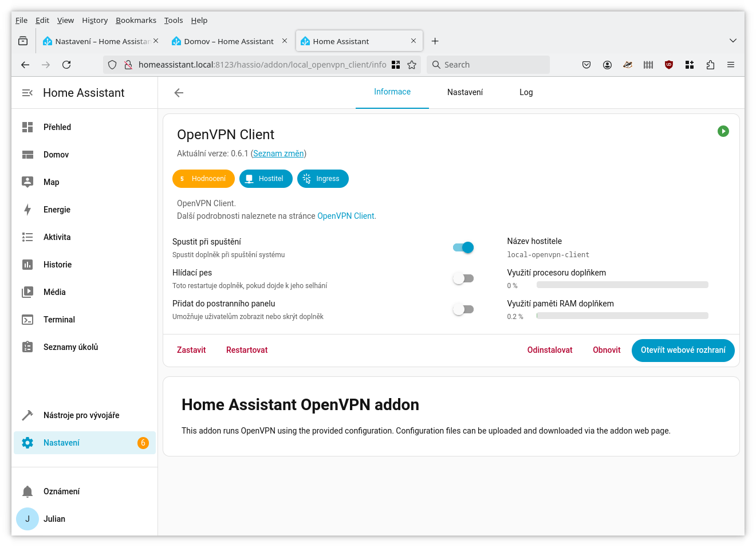
Task: Open the Edit menu
Action: point(42,20)
